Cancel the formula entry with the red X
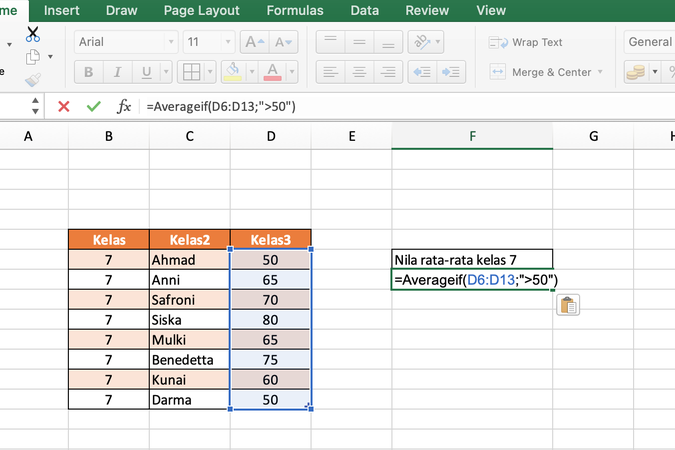The width and height of the screenshot is (675, 450). 64,106
